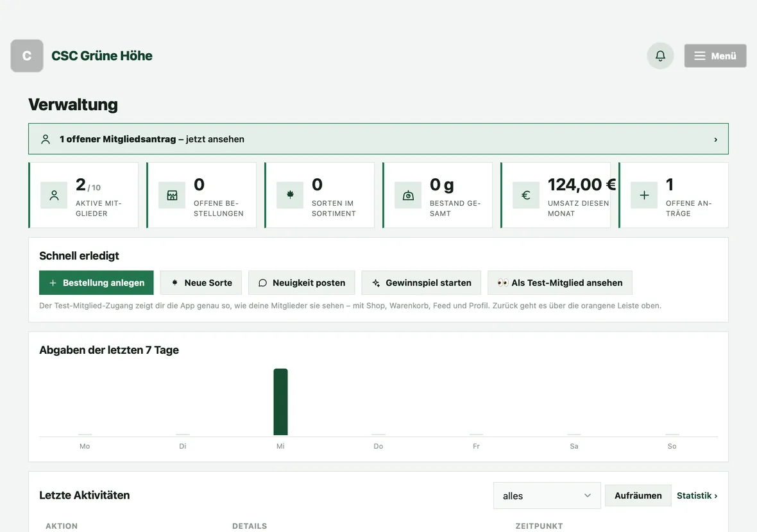Screen dimensions: 757x532
Task: Click the Aufräumen button
Action: click(x=638, y=495)
